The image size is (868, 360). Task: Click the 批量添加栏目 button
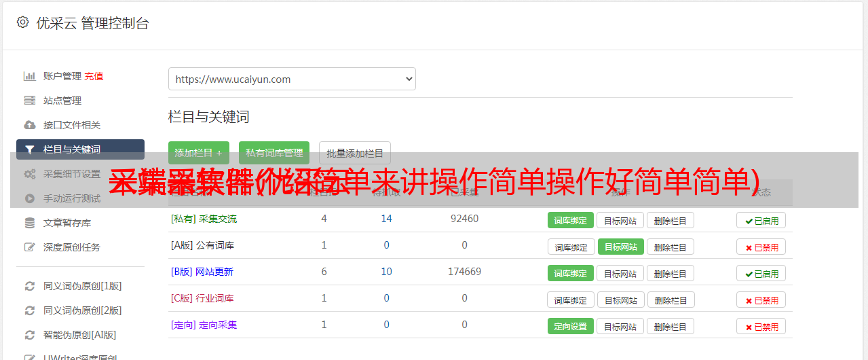355,153
